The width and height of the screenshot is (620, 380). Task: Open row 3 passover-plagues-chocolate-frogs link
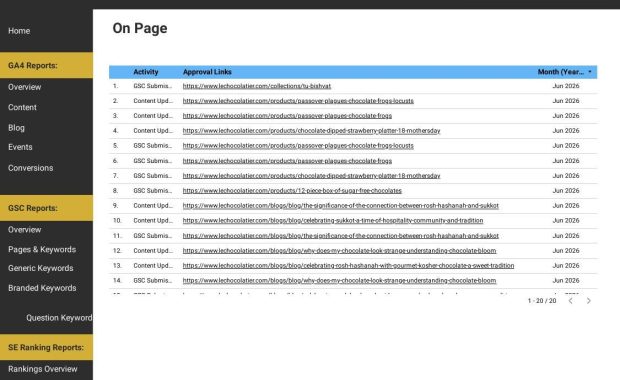(287, 116)
